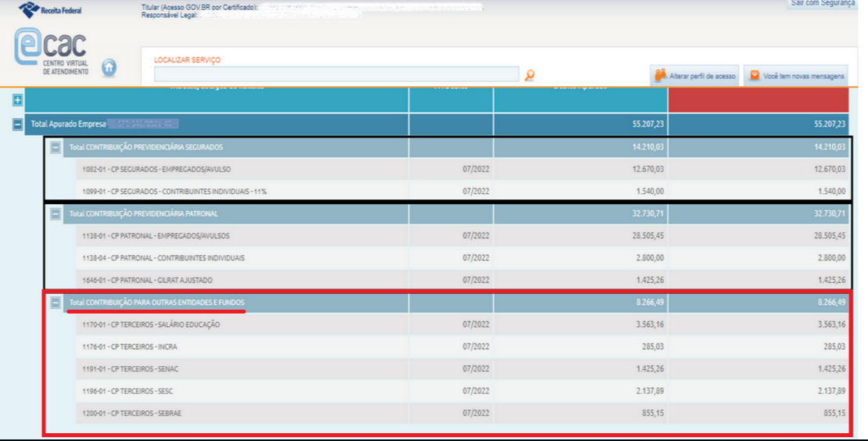Click the 2.800,00 value in the debit column
Screen dimensions: 868x441
[x=650, y=257]
